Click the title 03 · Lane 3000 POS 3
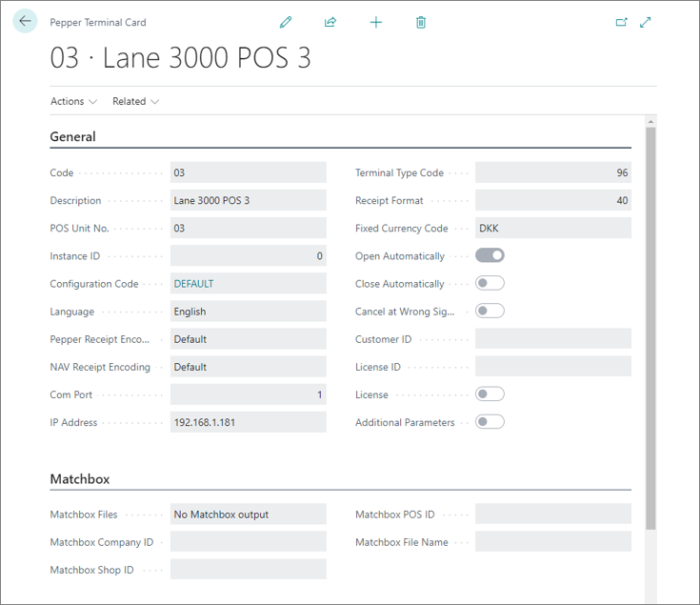 coord(180,58)
